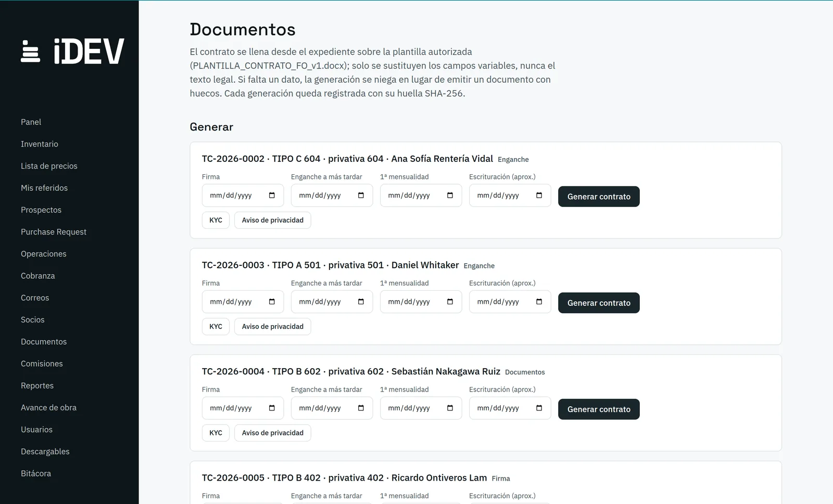This screenshot has height=504, width=833.
Task: Open Purchase Request page
Action: click(54, 232)
